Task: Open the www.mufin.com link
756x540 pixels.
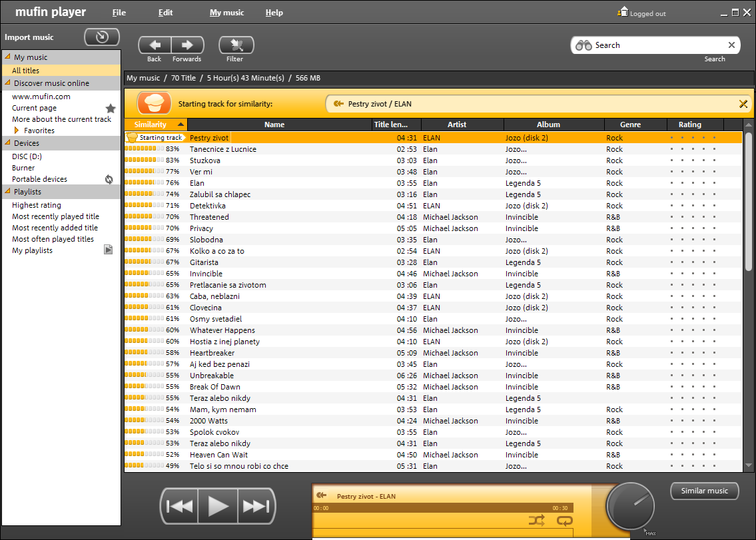Action: click(41, 97)
